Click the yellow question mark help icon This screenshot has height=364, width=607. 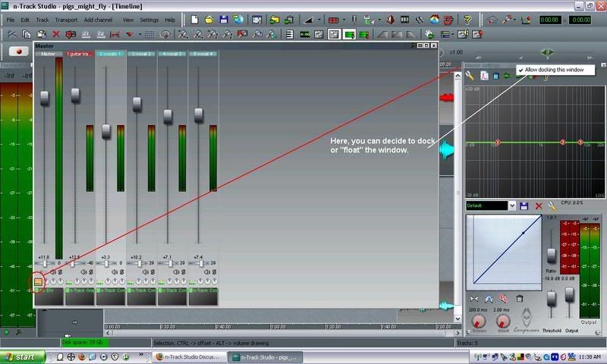pyautogui.click(x=467, y=20)
